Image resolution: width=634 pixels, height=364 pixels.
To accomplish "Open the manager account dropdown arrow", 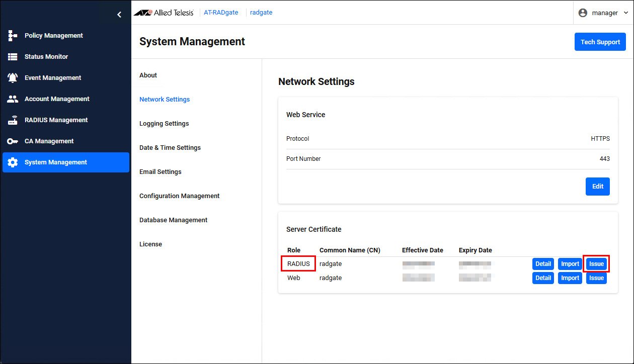I will point(625,13).
